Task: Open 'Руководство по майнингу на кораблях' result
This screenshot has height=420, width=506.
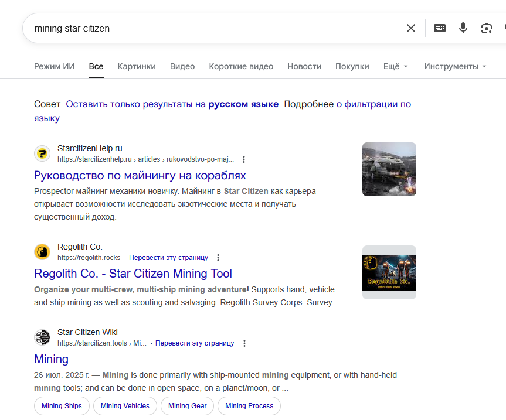Action: pos(140,175)
